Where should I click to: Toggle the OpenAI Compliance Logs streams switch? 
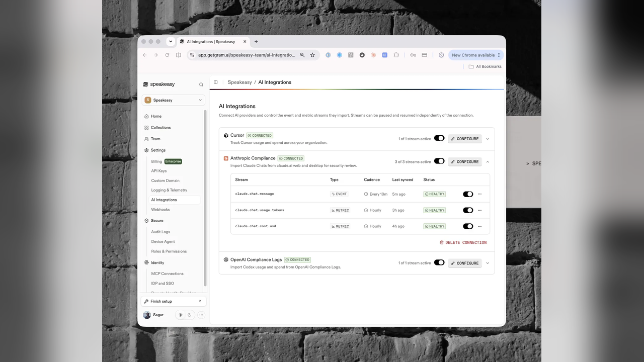pos(439,262)
